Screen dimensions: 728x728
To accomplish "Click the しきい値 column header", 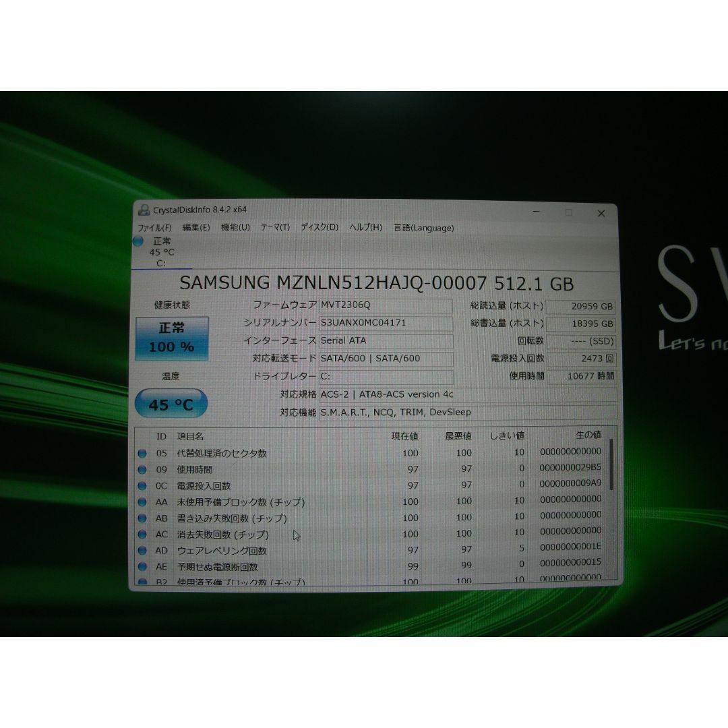I will click(x=508, y=435).
